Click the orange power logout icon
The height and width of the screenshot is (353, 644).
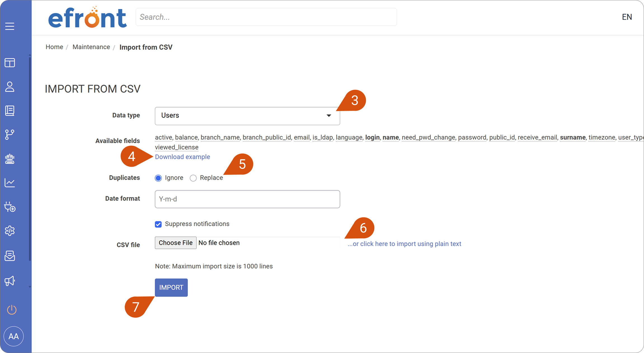(x=12, y=310)
